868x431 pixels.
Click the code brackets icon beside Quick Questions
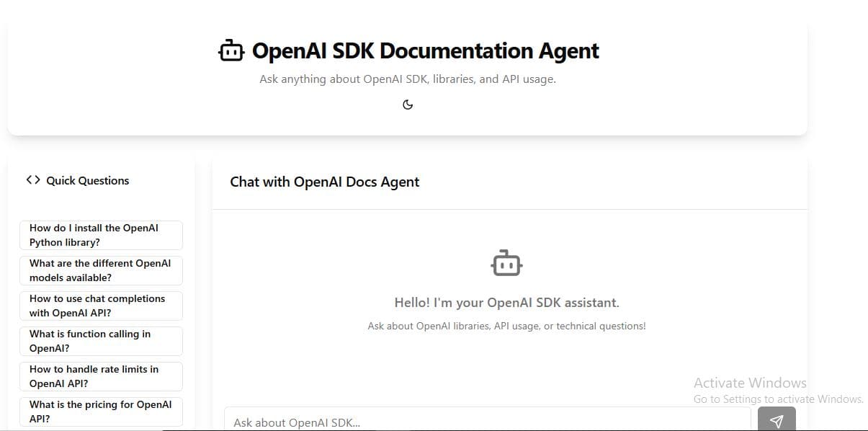pos(33,180)
